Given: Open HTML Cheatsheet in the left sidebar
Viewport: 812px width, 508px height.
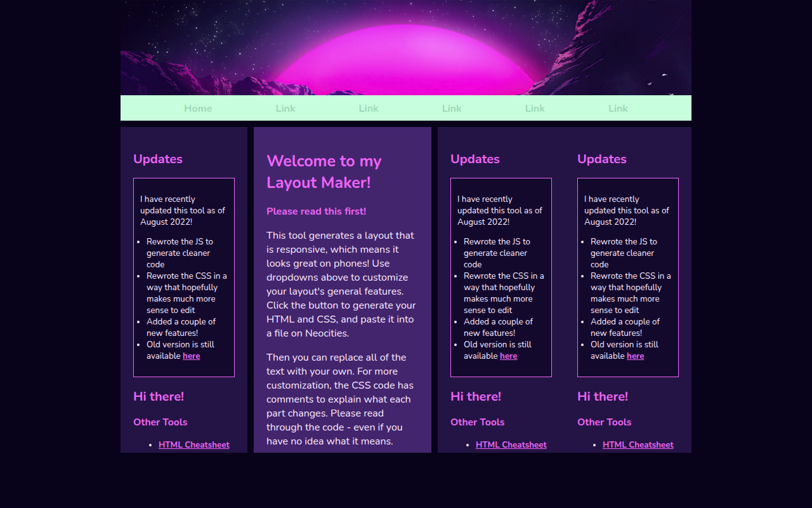Looking at the screenshot, I should click(x=194, y=445).
